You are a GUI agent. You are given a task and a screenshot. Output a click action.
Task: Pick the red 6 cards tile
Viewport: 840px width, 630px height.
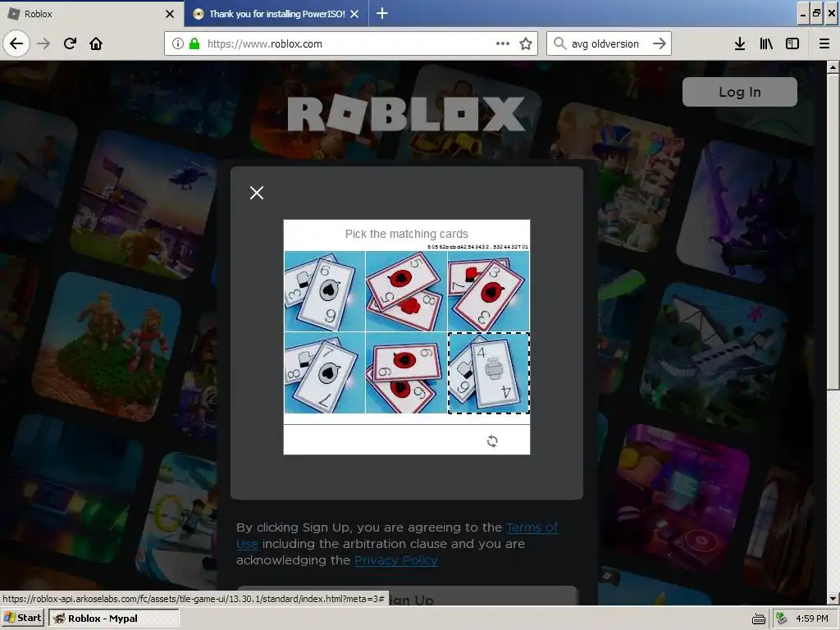pos(406,373)
